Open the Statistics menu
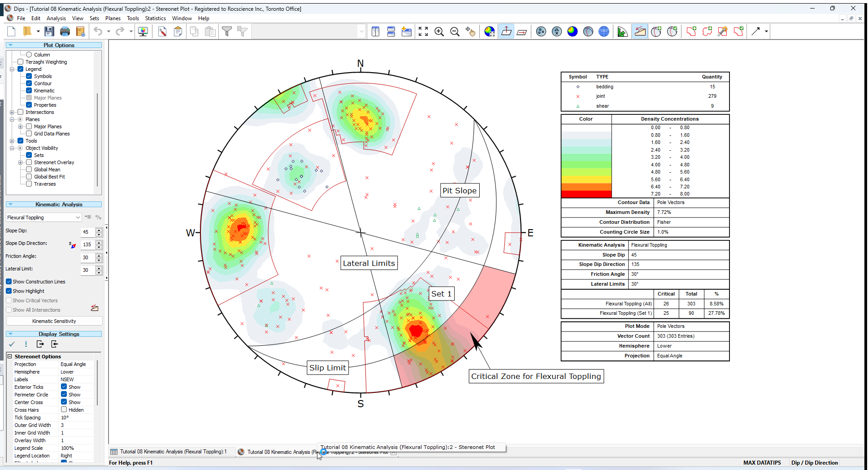The width and height of the screenshot is (868, 470). 155,18
